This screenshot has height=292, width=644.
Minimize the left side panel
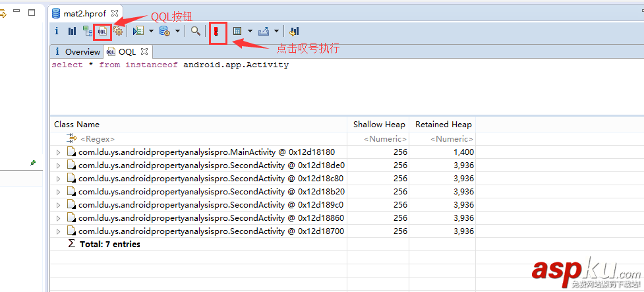click(x=17, y=11)
